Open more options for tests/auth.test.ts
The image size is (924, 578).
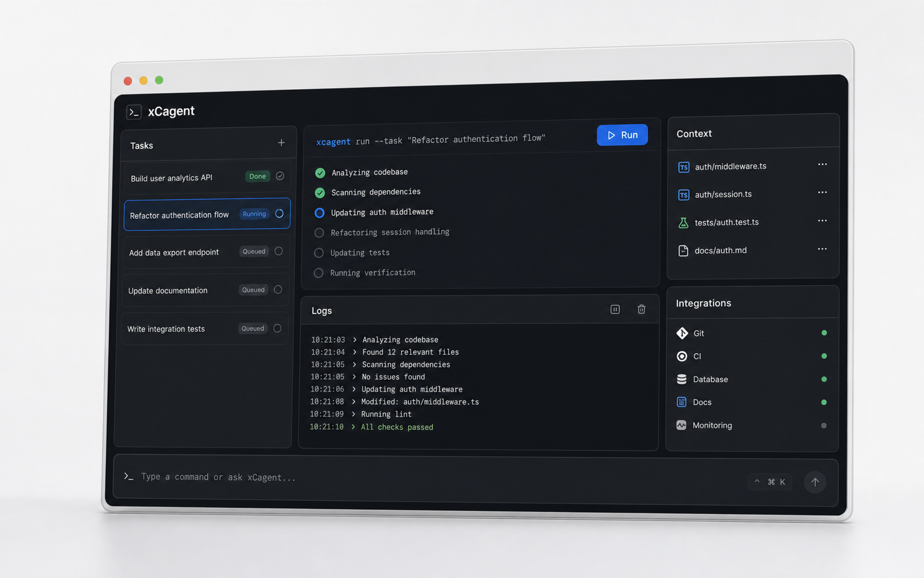(x=822, y=221)
